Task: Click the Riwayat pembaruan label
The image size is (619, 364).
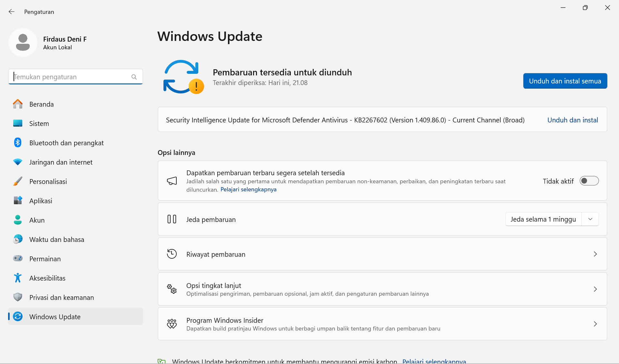Action: 216,254
